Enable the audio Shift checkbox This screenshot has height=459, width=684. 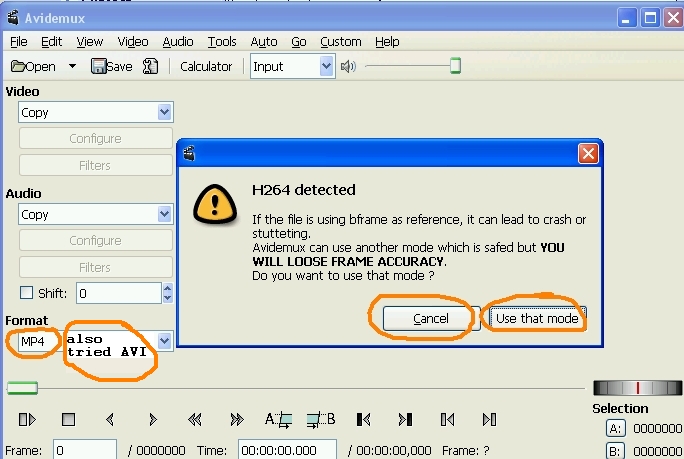tap(27, 292)
